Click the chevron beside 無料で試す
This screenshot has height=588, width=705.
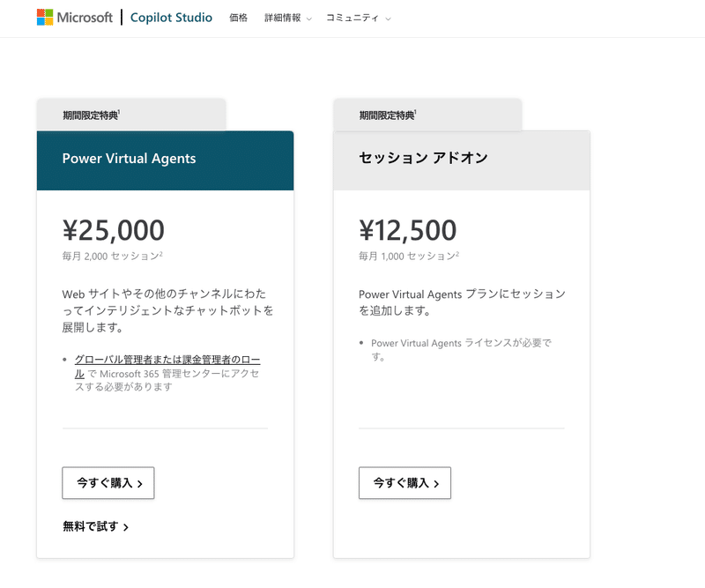[x=126, y=527]
